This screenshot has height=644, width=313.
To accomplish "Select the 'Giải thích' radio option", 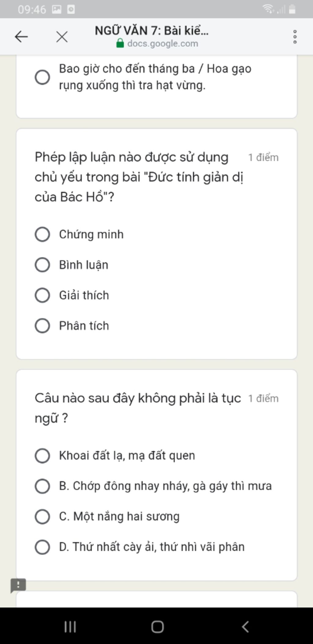I will [x=42, y=295].
